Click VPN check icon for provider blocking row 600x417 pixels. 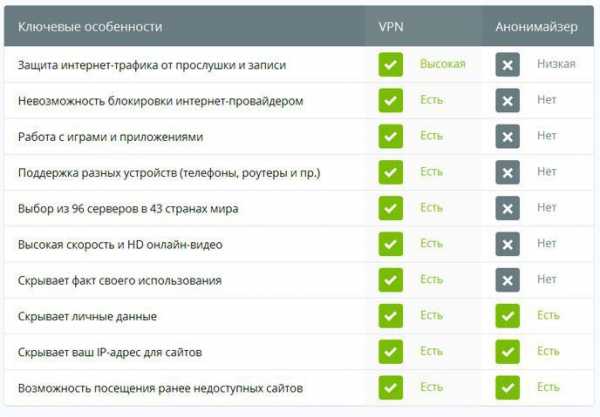click(x=391, y=101)
